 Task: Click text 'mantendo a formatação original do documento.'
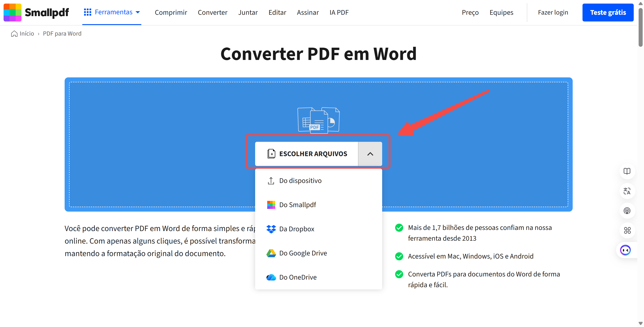coord(145,253)
